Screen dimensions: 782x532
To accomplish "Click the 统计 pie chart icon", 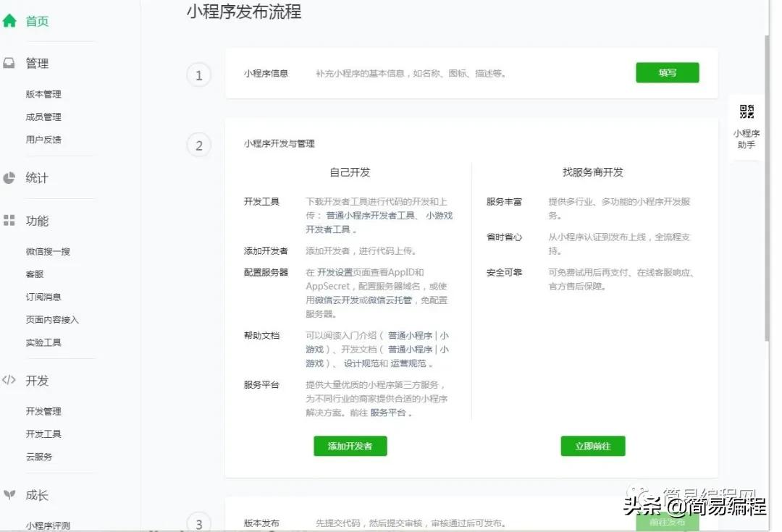I will 9,177.
